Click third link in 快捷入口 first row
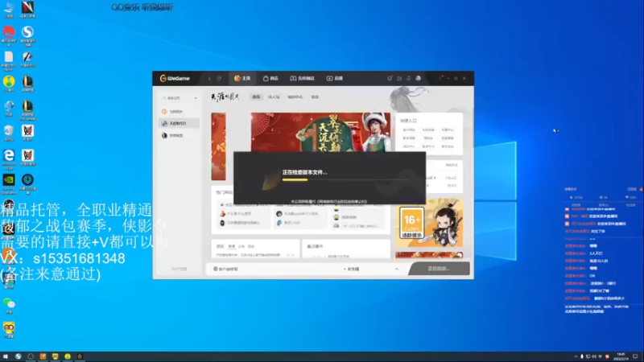The width and height of the screenshot is (644, 362). tap(448, 130)
